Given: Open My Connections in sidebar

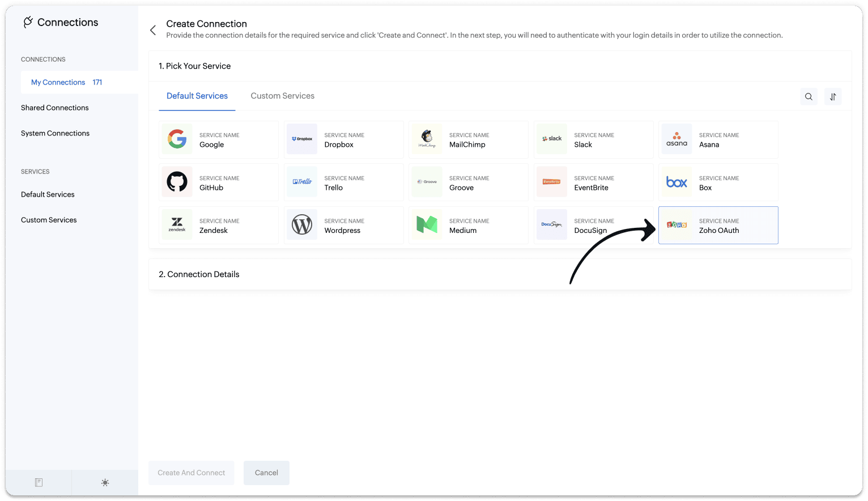Looking at the screenshot, I should tap(79, 82).
